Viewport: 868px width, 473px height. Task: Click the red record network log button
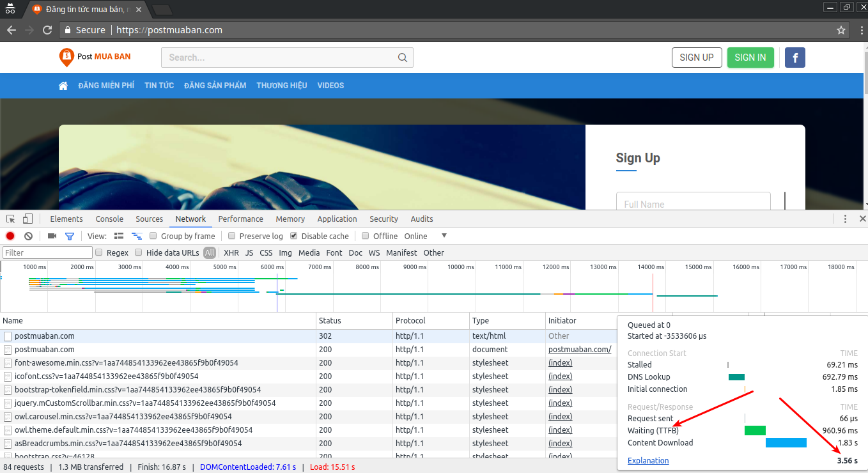click(10, 236)
